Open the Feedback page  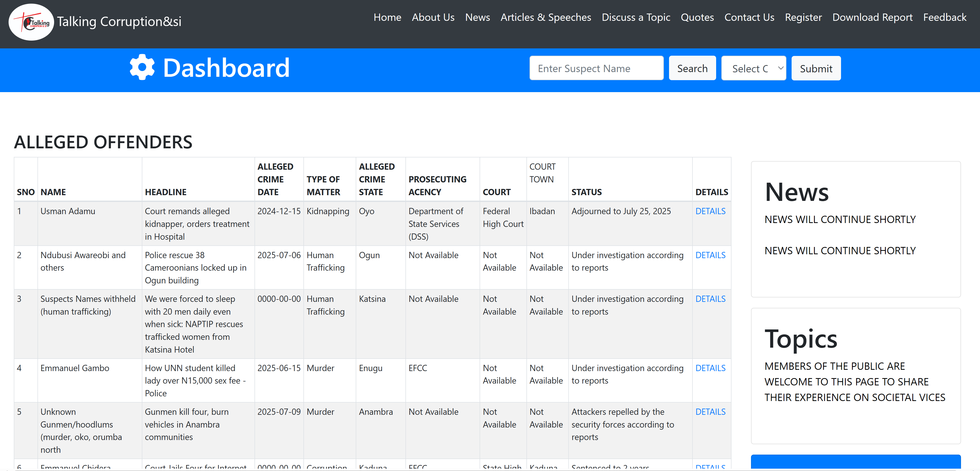[x=944, y=17]
